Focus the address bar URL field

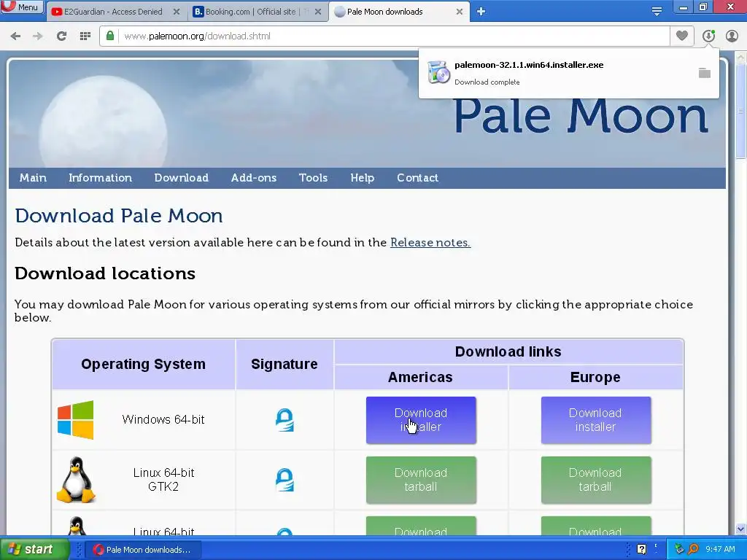[394, 36]
